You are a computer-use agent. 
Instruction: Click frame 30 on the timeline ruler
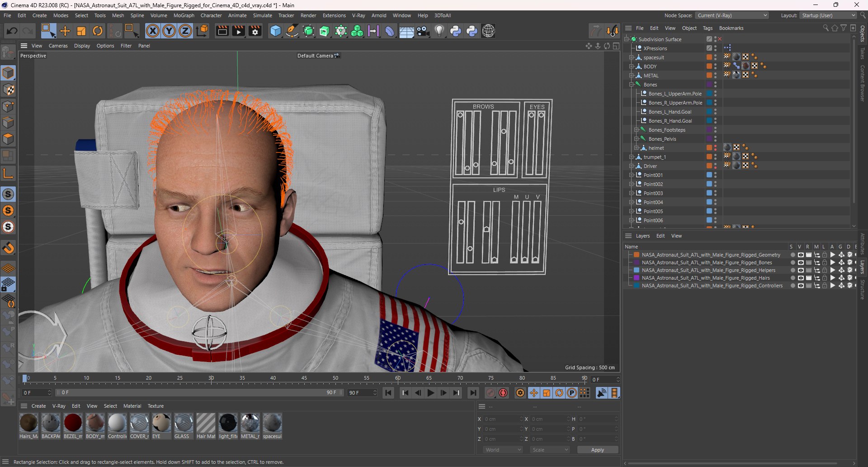point(211,378)
